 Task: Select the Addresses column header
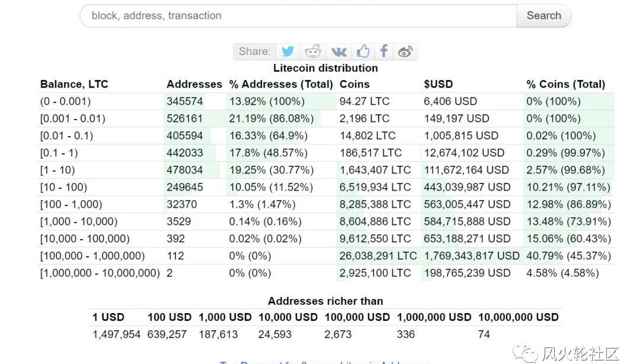[194, 84]
